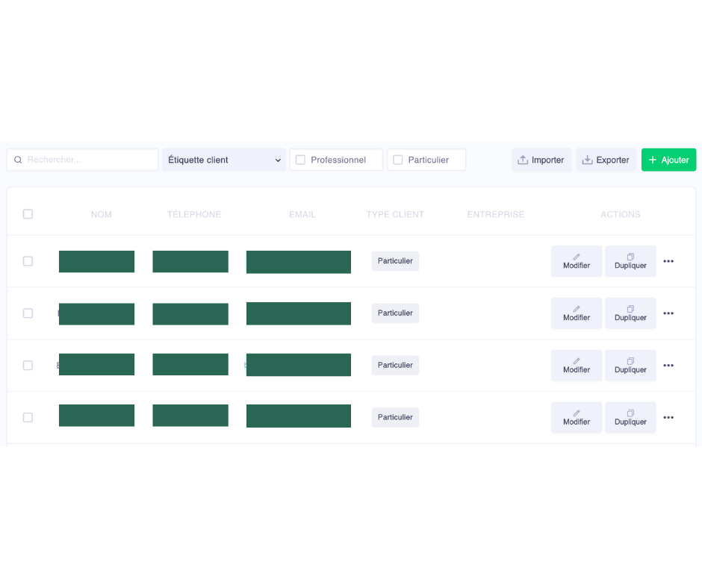Click Dupliquer in first row
Viewport: 702px width, 588px height.
(x=630, y=261)
